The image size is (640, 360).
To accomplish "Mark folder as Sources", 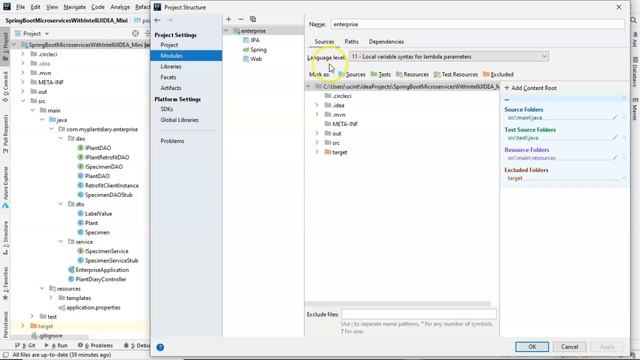I will [x=352, y=74].
